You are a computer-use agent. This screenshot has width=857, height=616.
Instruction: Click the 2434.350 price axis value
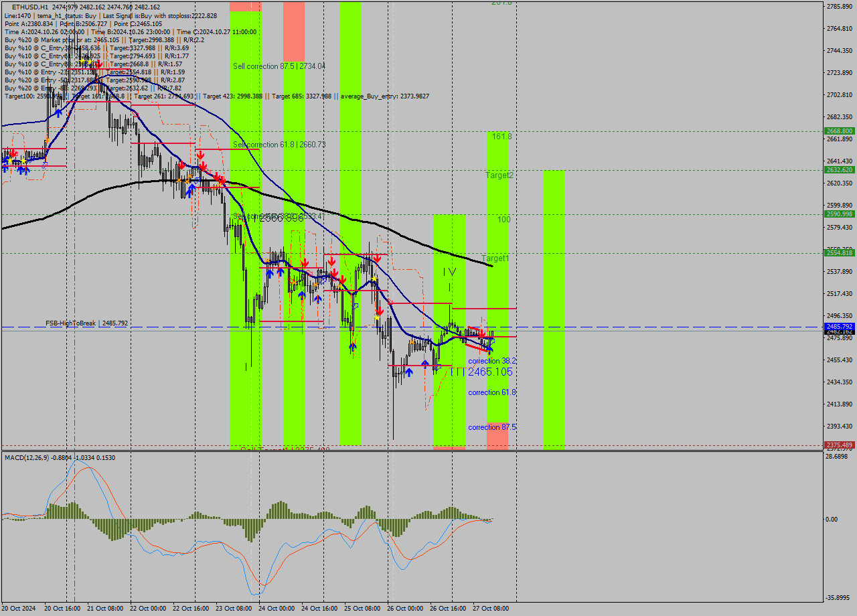pos(840,382)
